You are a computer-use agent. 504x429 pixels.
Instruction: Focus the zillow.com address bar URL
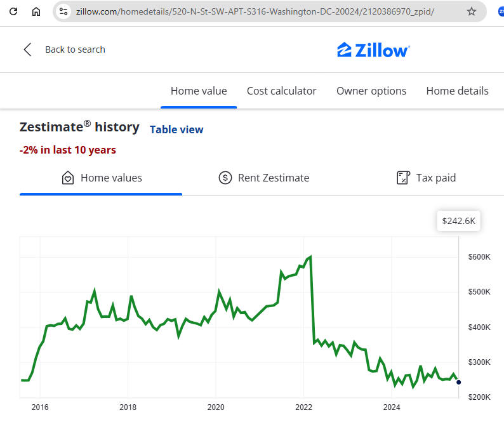[x=254, y=11]
